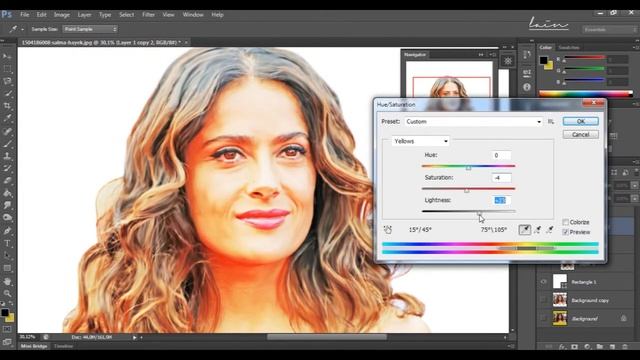
Task: Select the Rectangular Marquee tool
Action: 7,69
